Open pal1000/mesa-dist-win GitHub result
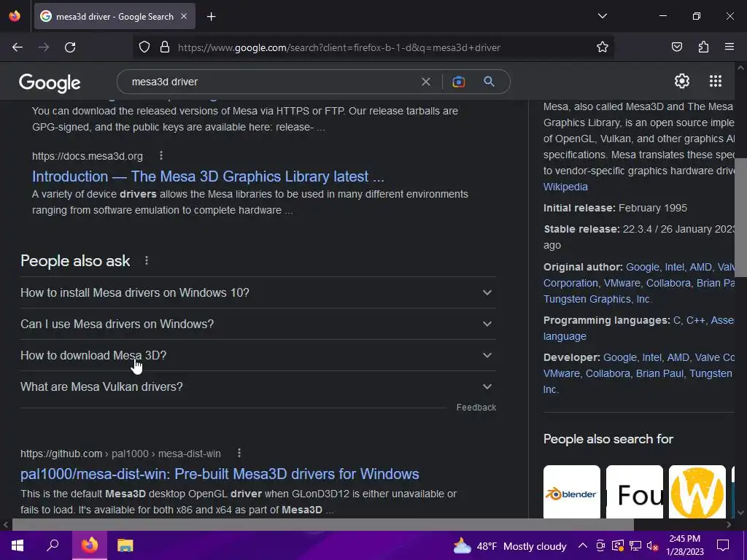The image size is (747, 560). coord(220,474)
